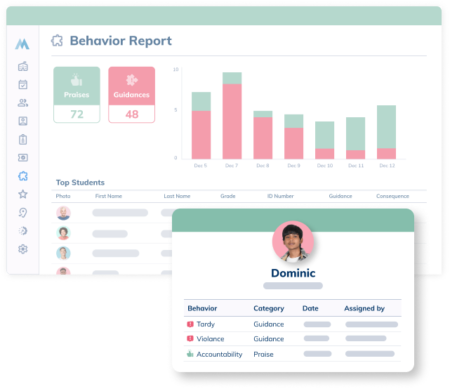Open the ID badge sidebar icon
Image resolution: width=450 pixels, height=389 pixels.
pyautogui.click(x=23, y=121)
